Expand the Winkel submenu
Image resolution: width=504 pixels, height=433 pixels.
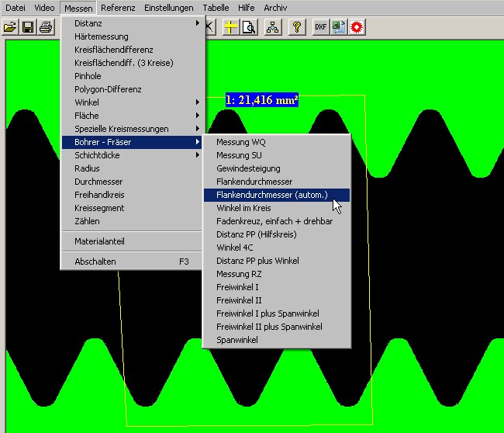[x=132, y=102]
